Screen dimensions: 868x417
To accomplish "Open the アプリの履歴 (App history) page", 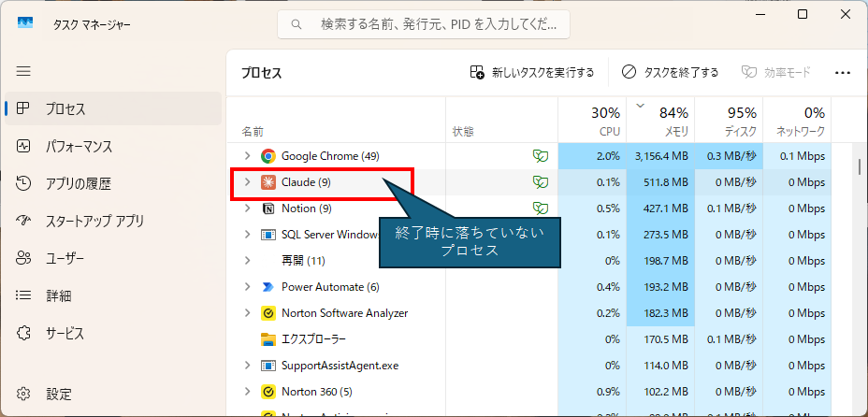I will point(113,184).
